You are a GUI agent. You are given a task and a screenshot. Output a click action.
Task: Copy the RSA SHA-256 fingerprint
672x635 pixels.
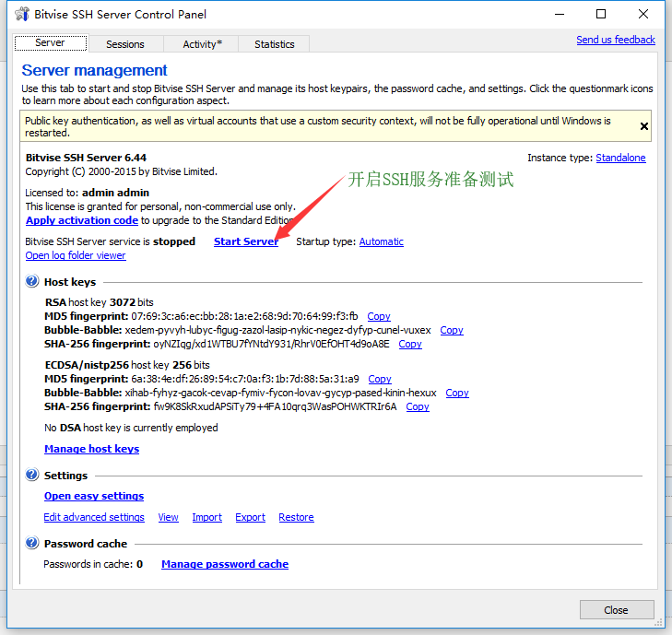[x=409, y=344]
